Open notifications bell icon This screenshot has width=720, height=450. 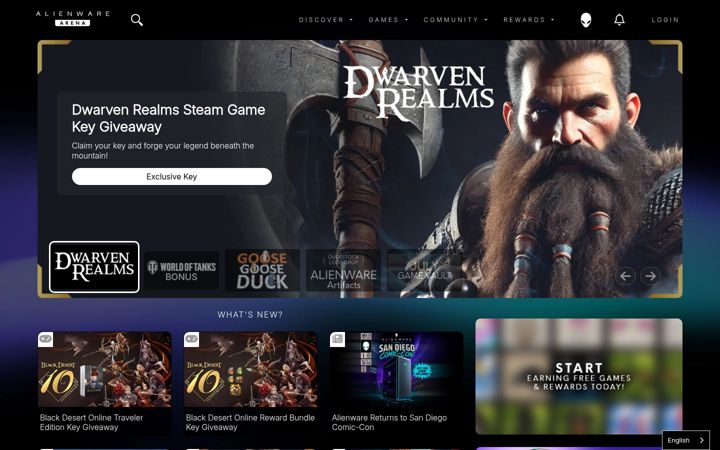[x=619, y=20]
